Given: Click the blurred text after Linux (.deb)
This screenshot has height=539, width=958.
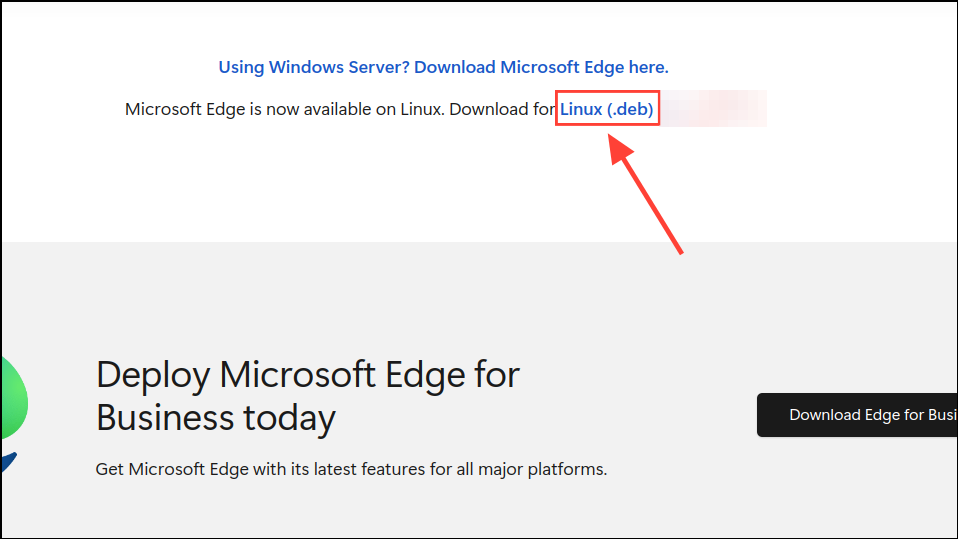Looking at the screenshot, I should (x=715, y=109).
